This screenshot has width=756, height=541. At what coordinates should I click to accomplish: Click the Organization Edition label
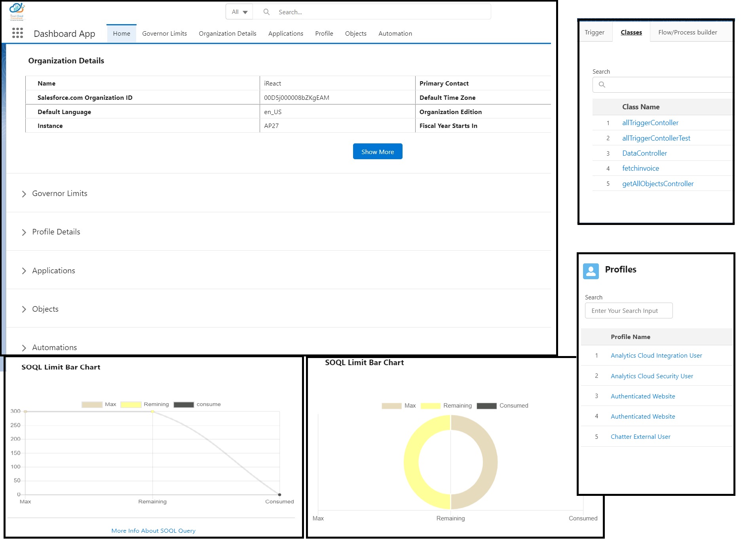pos(451,112)
